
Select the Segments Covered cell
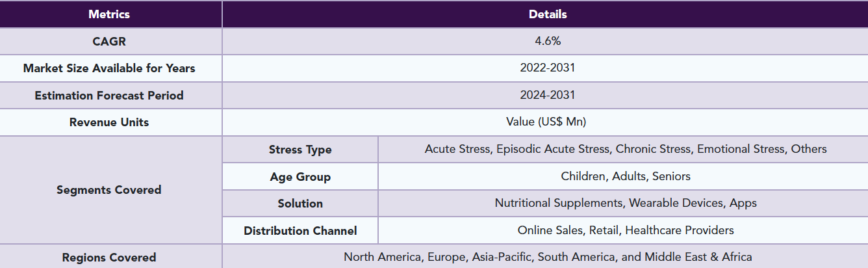[109, 190]
